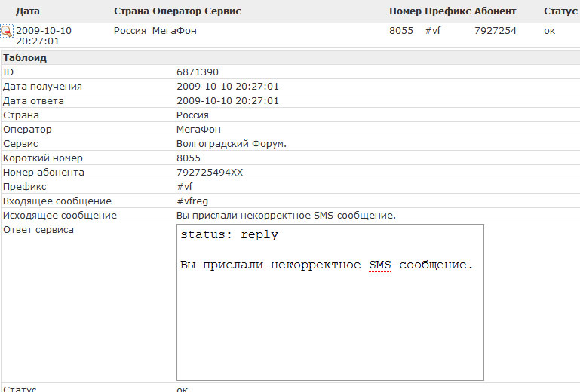Click the underlined SMS word in the response box
The image size is (580, 392).
point(381,265)
